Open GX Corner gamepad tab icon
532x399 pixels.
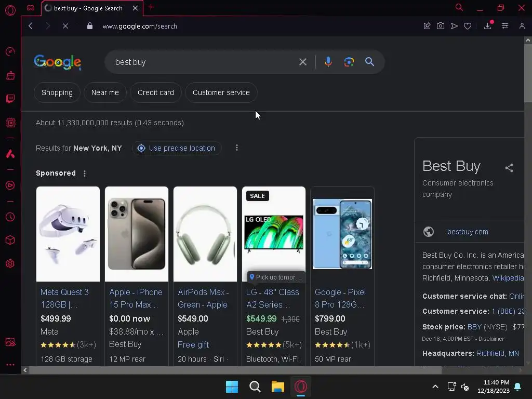[31, 8]
